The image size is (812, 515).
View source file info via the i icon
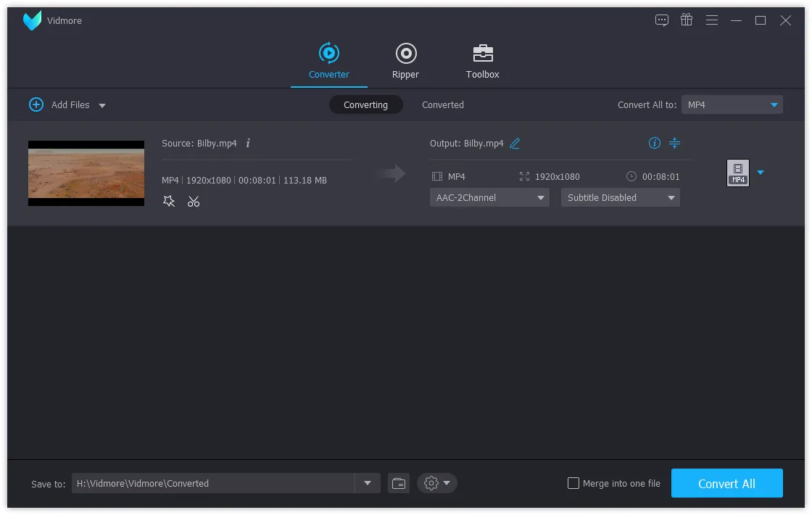click(x=249, y=143)
